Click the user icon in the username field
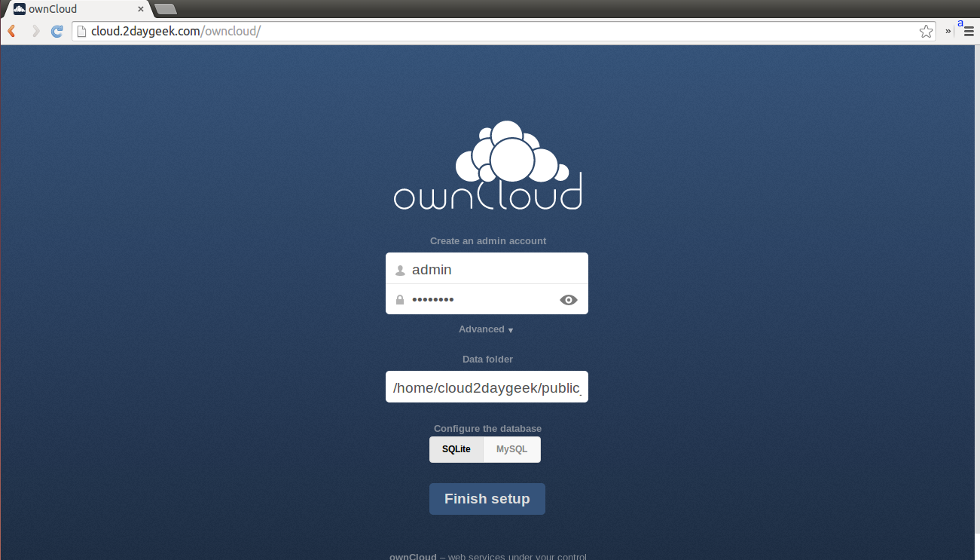 [400, 271]
